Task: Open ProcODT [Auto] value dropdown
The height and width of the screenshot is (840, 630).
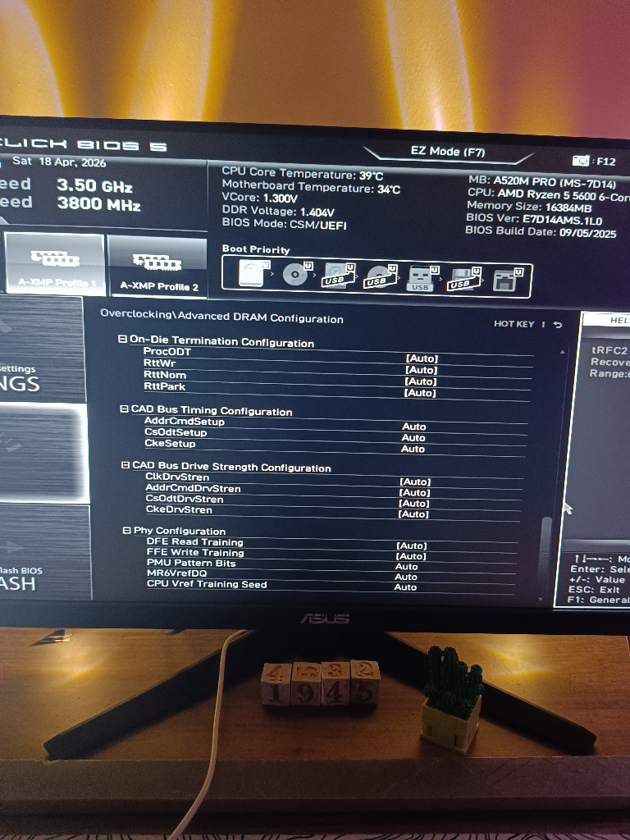Action: coord(422,358)
